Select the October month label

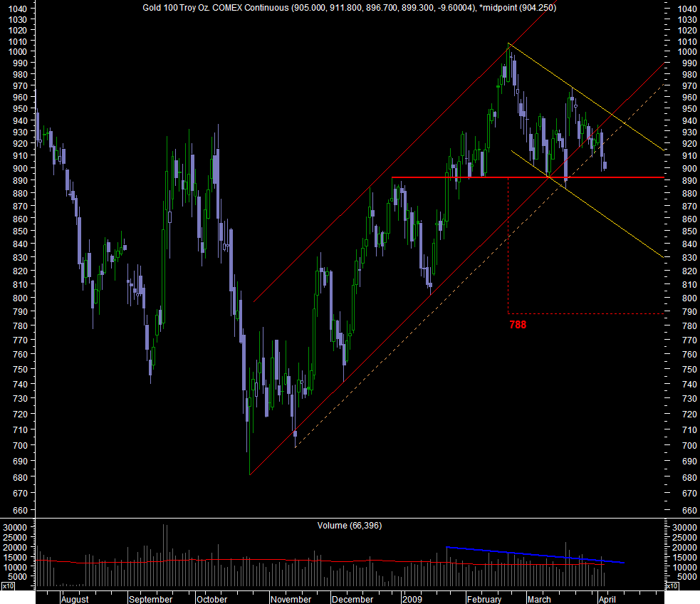click(212, 599)
